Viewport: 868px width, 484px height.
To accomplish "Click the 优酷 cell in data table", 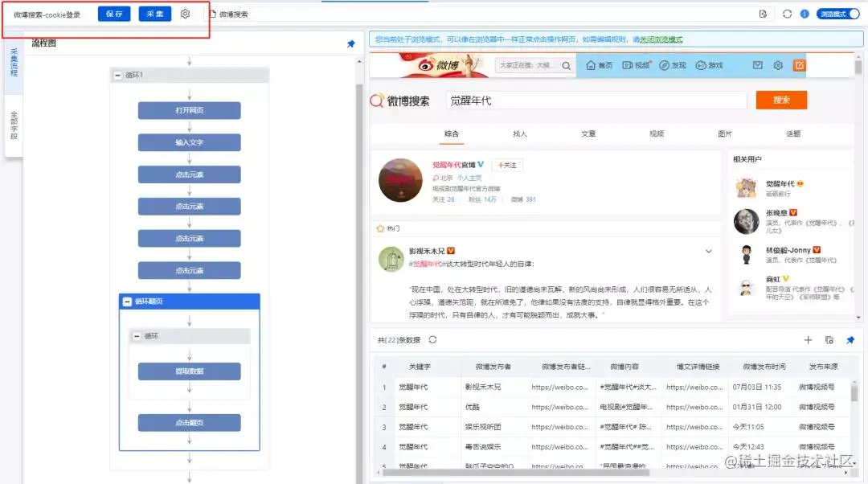I will point(473,407).
